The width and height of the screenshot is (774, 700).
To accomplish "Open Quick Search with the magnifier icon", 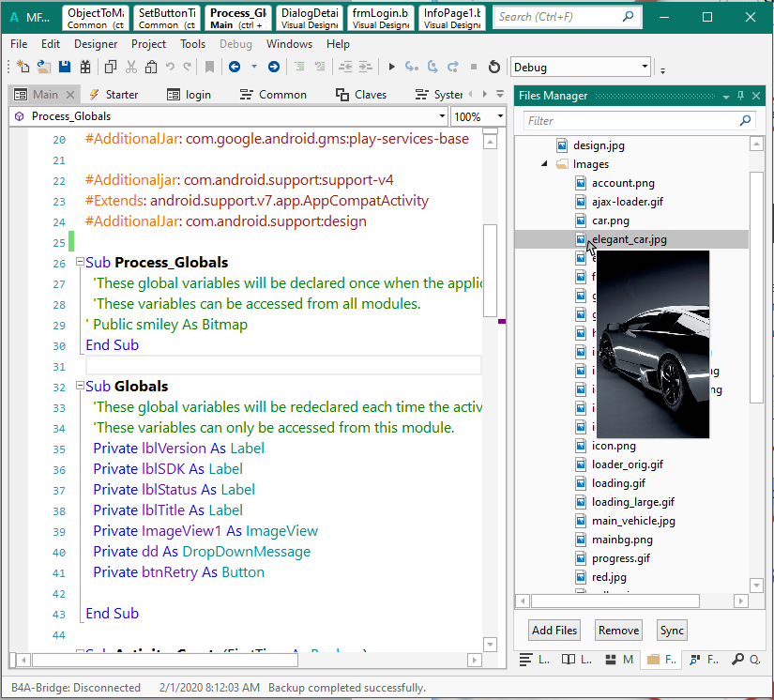I will [738, 660].
